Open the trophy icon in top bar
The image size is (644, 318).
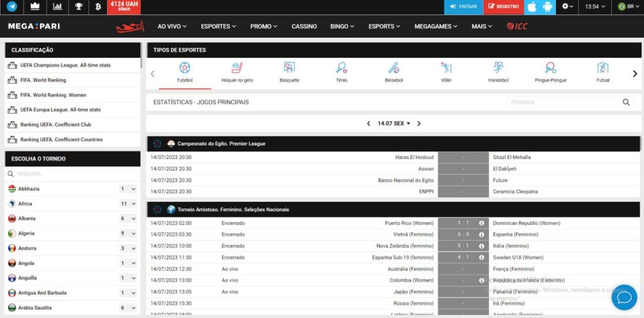[79, 7]
